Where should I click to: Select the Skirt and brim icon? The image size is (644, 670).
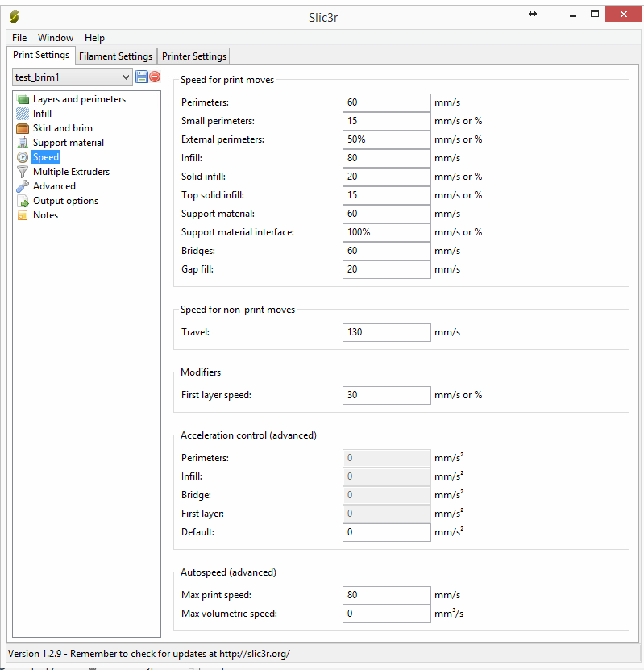23,128
